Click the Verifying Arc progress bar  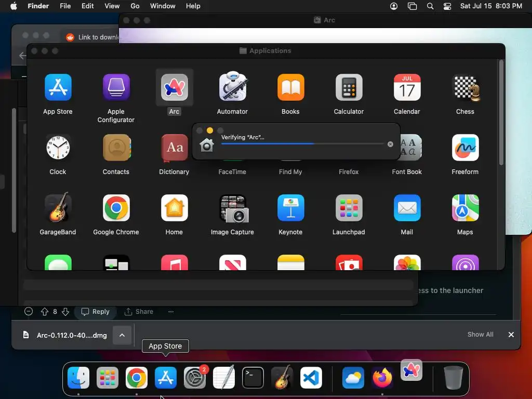tap(302, 144)
